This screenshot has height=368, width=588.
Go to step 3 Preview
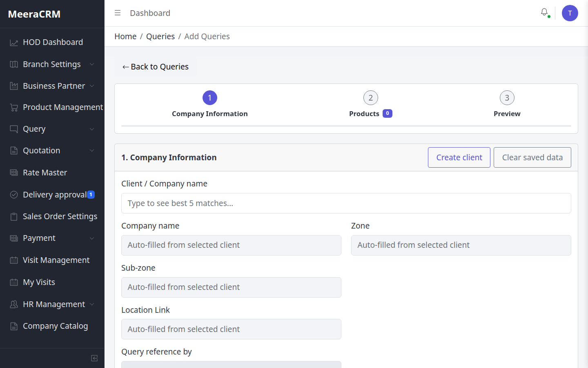(507, 104)
